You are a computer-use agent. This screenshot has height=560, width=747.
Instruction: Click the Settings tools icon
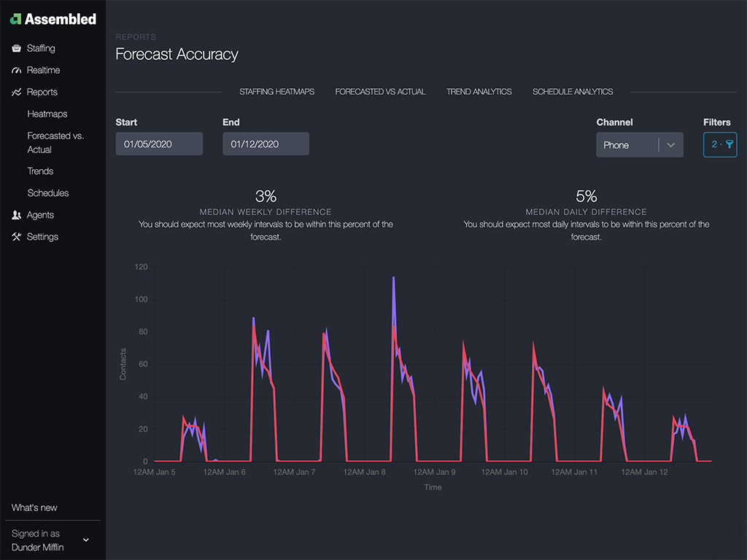pyautogui.click(x=16, y=237)
